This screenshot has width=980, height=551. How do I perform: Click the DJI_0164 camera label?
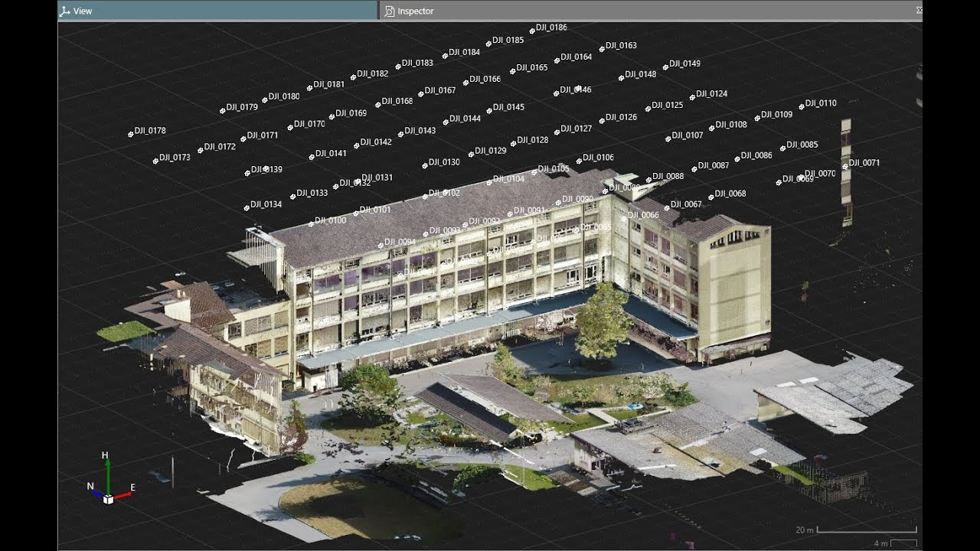tap(577, 57)
